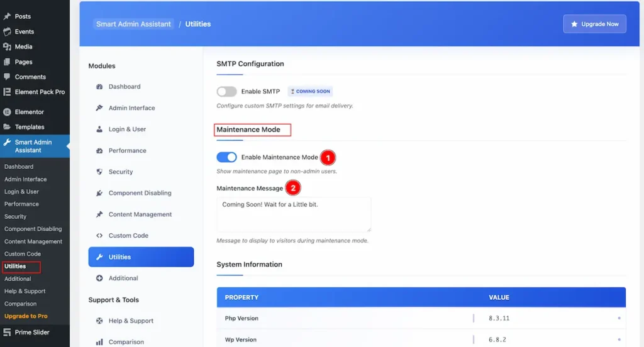644x347 pixels.
Task: Select the highlighted Utilities module
Action: pyautogui.click(x=141, y=257)
